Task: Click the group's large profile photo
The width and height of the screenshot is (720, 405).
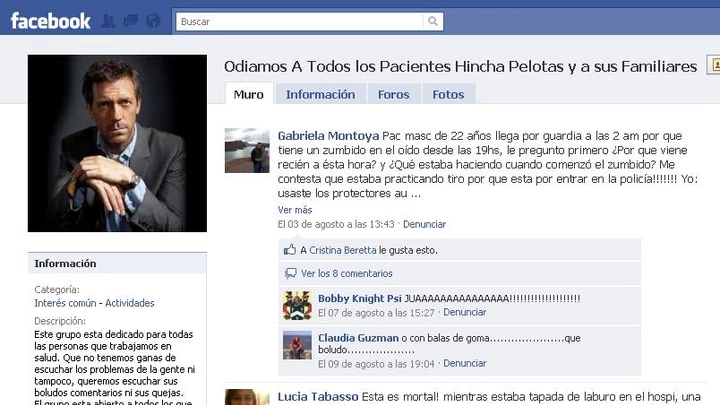Action: (117, 143)
